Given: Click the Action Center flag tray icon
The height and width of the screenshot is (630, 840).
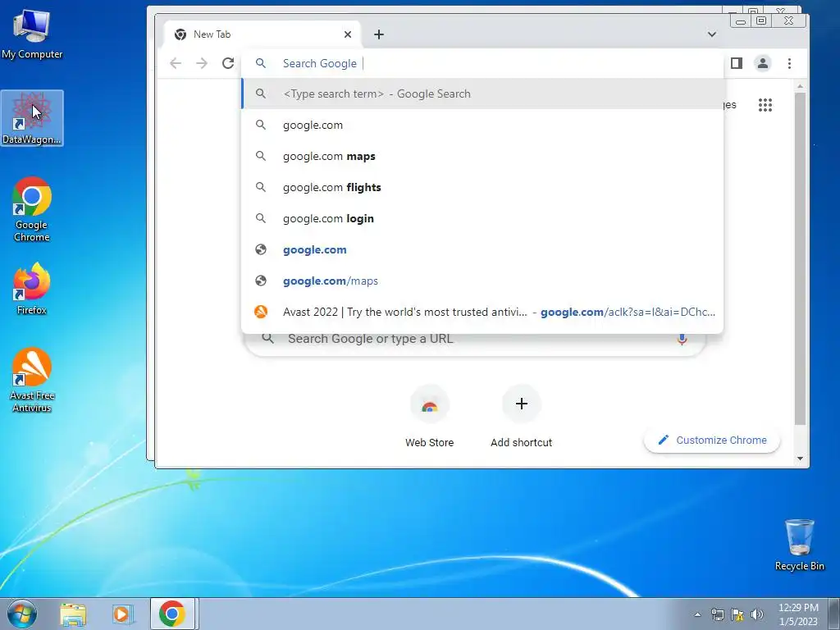Looking at the screenshot, I should (737, 614).
